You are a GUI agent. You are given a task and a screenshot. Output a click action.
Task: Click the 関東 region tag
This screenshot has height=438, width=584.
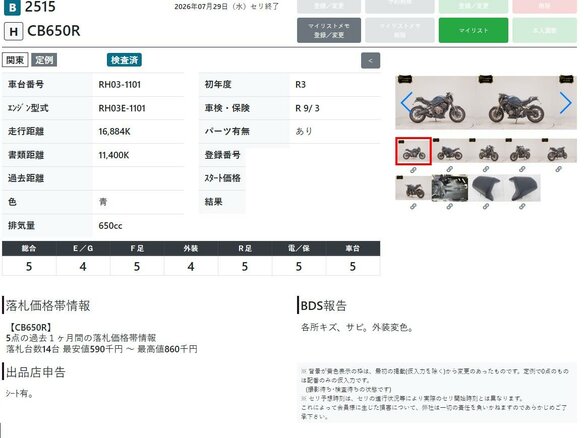15,60
